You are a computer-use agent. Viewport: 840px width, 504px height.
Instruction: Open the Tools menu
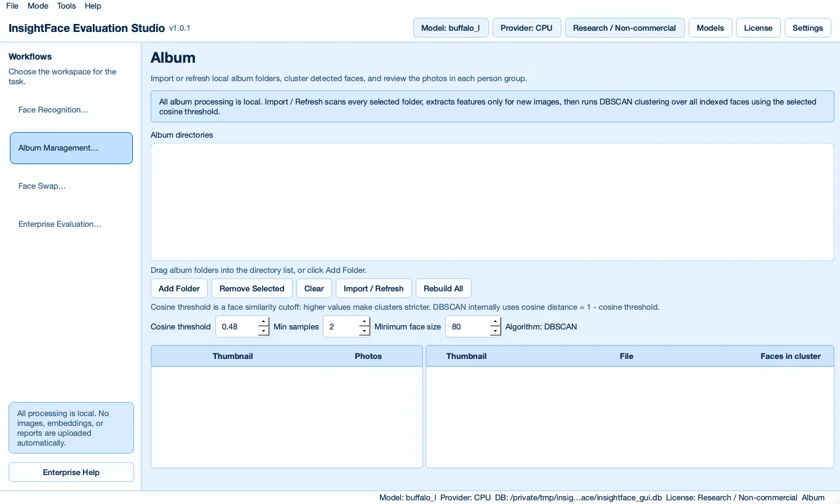tap(66, 6)
